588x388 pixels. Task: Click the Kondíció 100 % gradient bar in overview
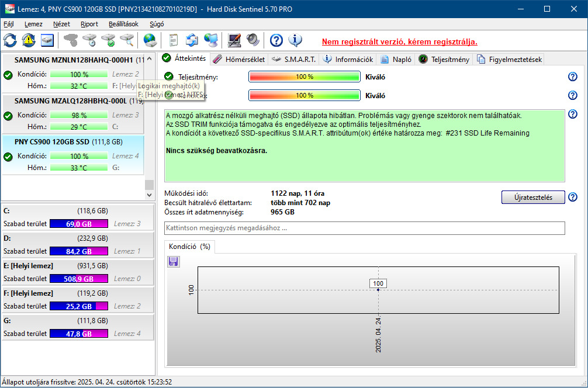coord(305,95)
